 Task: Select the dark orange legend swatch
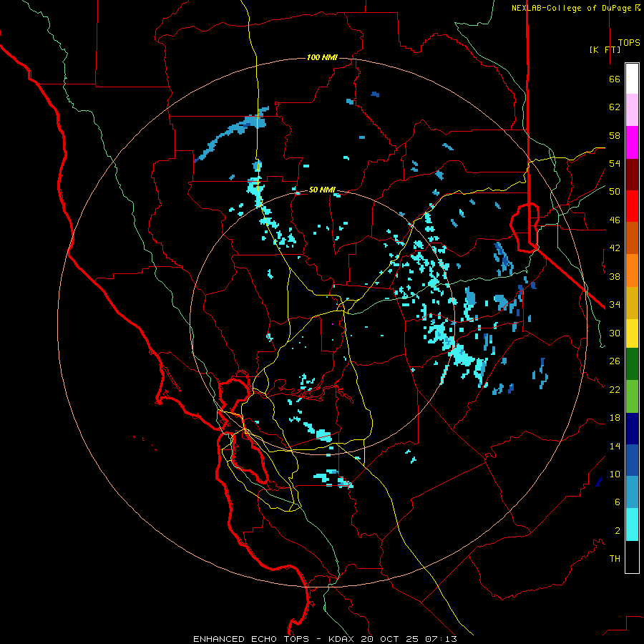[632, 238]
